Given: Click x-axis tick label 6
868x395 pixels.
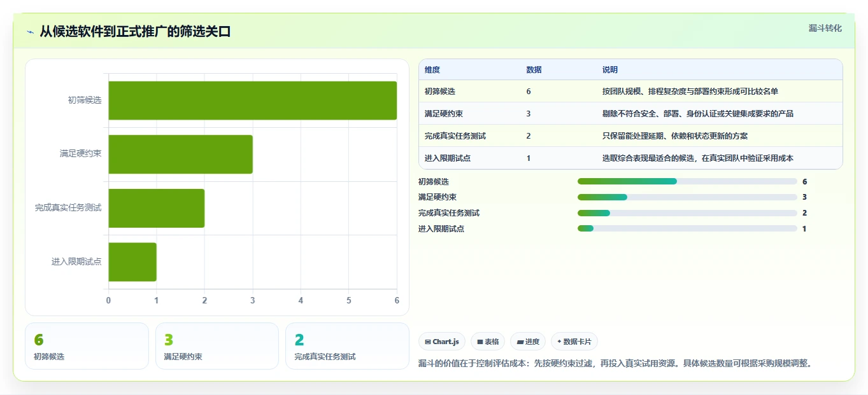Looking at the screenshot, I should 397,300.
